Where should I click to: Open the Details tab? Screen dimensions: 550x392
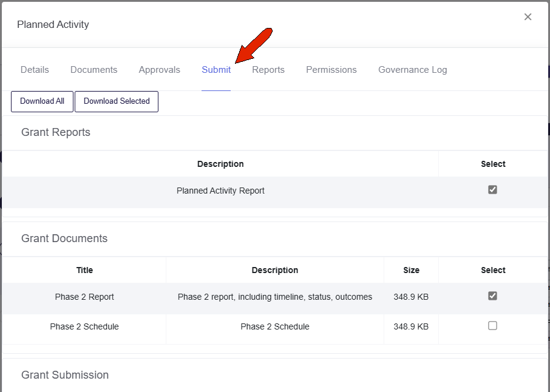point(35,69)
